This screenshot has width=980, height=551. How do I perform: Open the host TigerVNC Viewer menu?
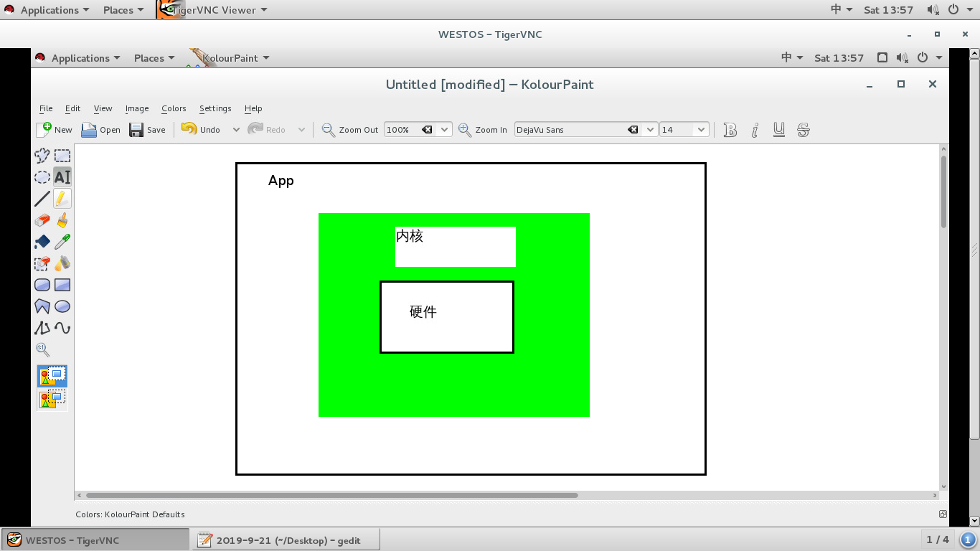212,10
